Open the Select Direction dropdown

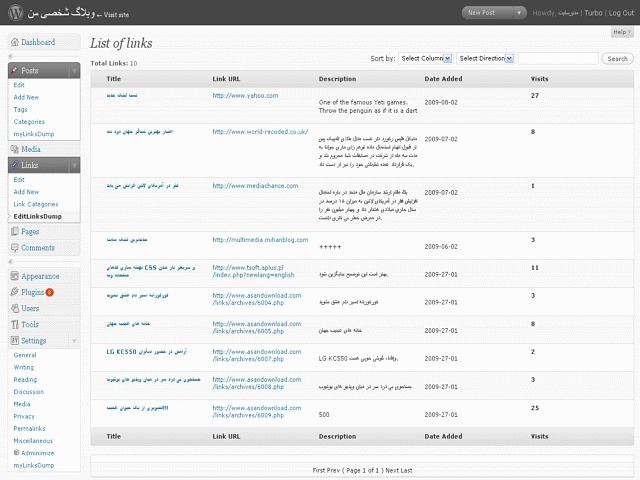(485, 58)
